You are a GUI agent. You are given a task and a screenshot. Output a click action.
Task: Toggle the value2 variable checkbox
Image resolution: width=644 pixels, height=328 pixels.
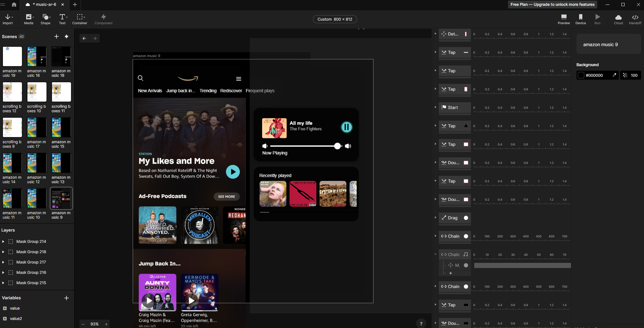(5, 319)
